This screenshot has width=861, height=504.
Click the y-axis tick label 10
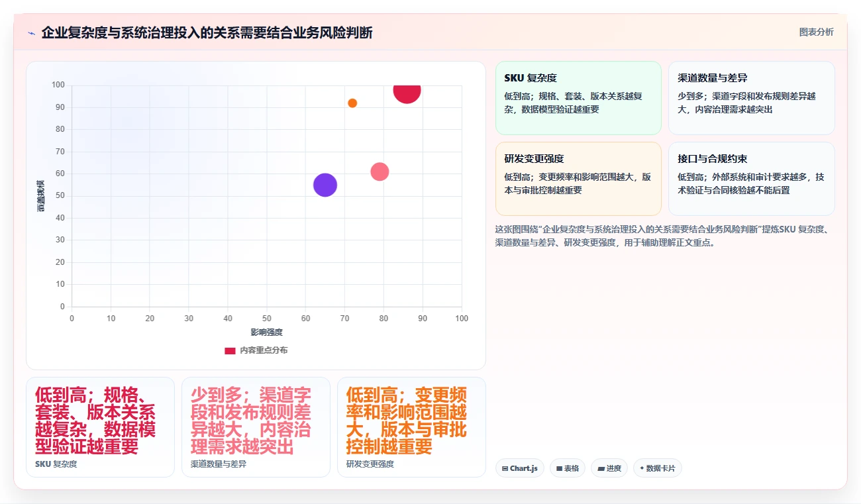pyautogui.click(x=60, y=285)
